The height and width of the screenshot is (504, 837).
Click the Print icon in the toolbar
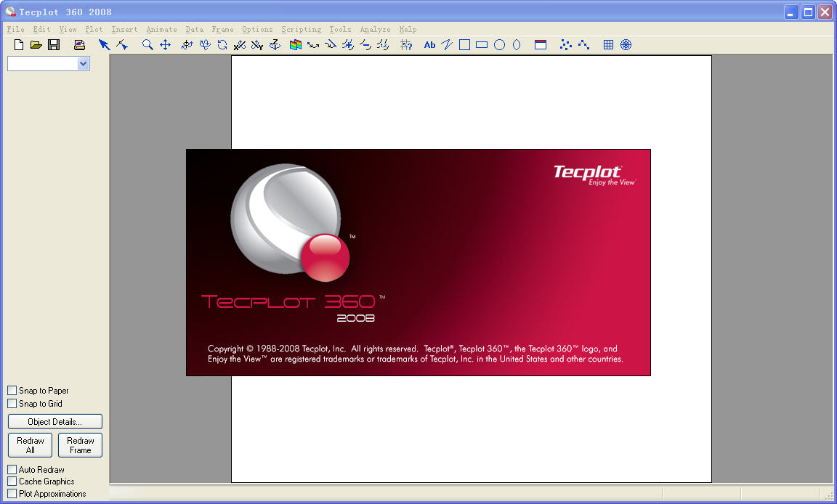click(79, 45)
